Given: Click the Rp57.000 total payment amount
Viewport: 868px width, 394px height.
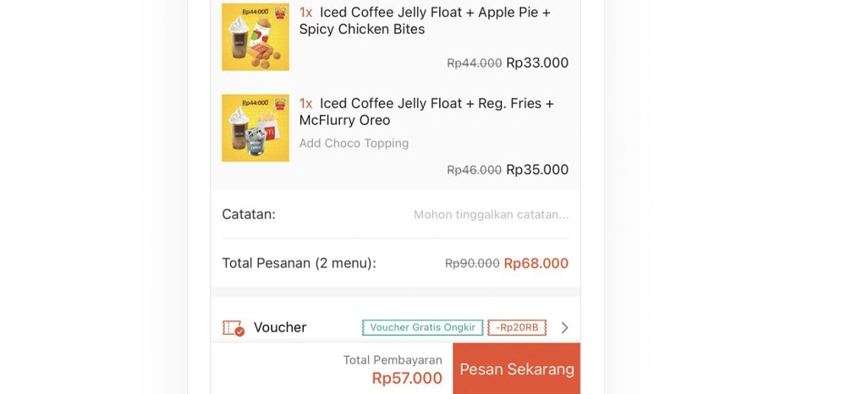Looking at the screenshot, I should [407, 379].
